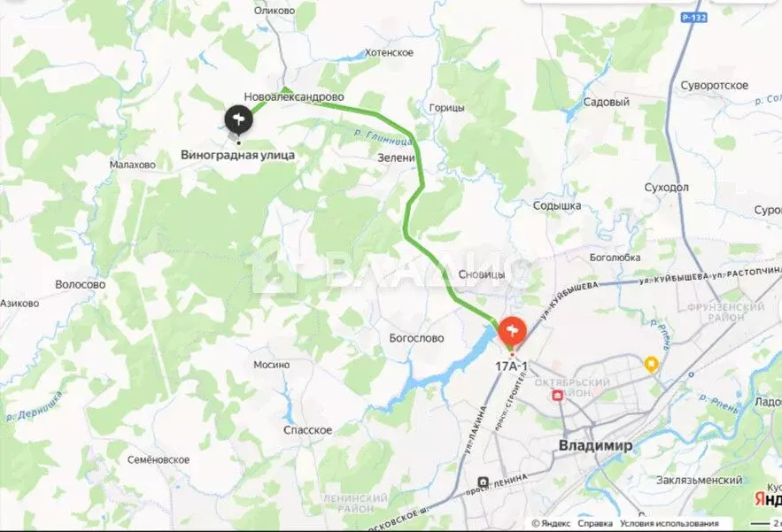This screenshot has width=782, height=532.
Task: Click the Яндекс logo at bottom right
Action: pyautogui.click(x=768, y=498)
